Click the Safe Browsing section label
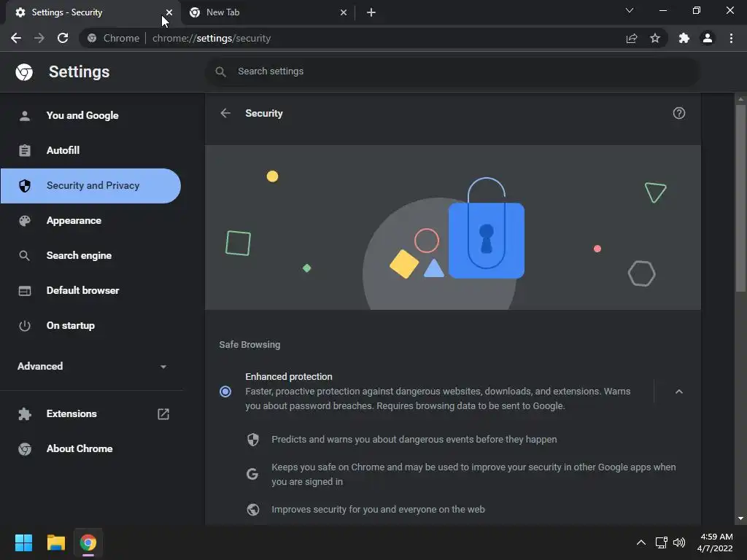747x560 pixels. [249, 345]
